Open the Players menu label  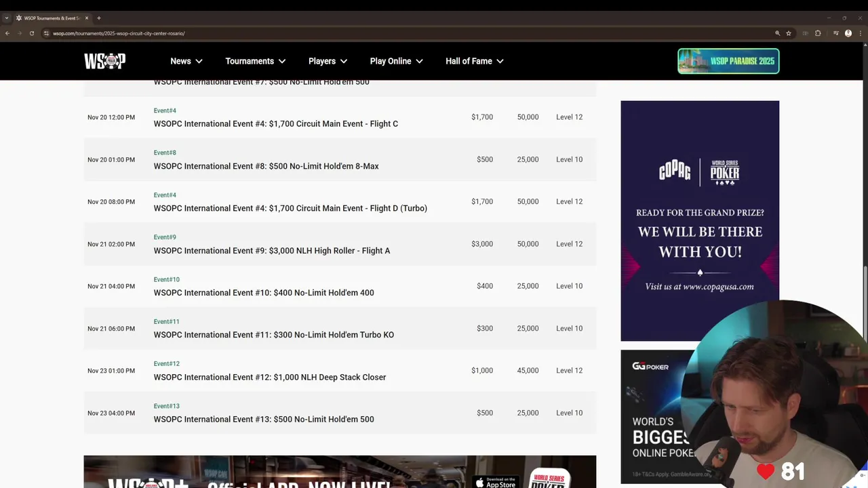tap(322, 61)
